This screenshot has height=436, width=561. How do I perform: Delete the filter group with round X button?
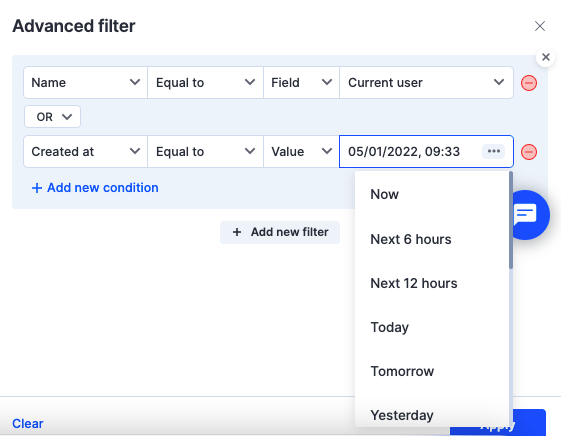(x=546, y=57)
